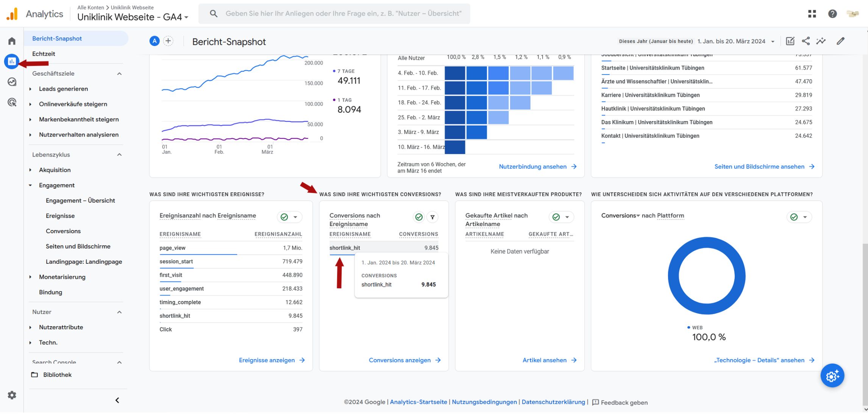
Task: Open the Insights sparkline icon
Action: (x=821, y=41)
